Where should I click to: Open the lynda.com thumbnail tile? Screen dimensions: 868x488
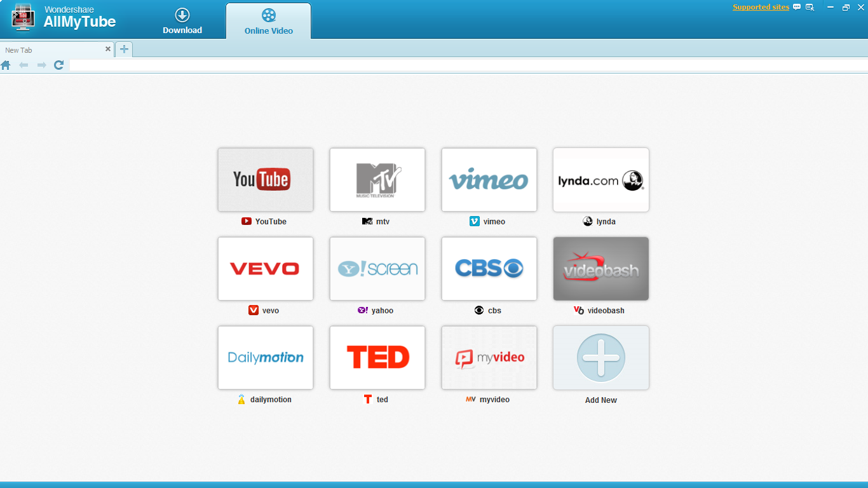pyautogui.click(x=601, y=180)
